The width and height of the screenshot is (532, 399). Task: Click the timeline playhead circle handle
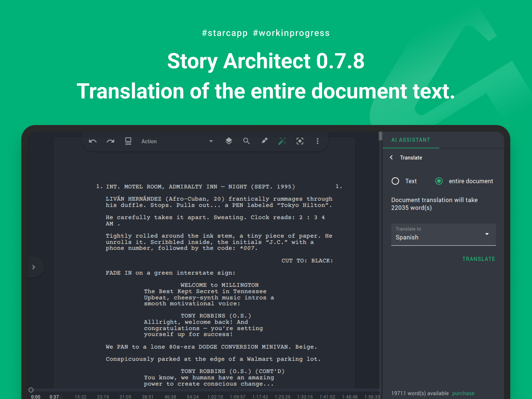pyautogui.click(x=31, y=390)
